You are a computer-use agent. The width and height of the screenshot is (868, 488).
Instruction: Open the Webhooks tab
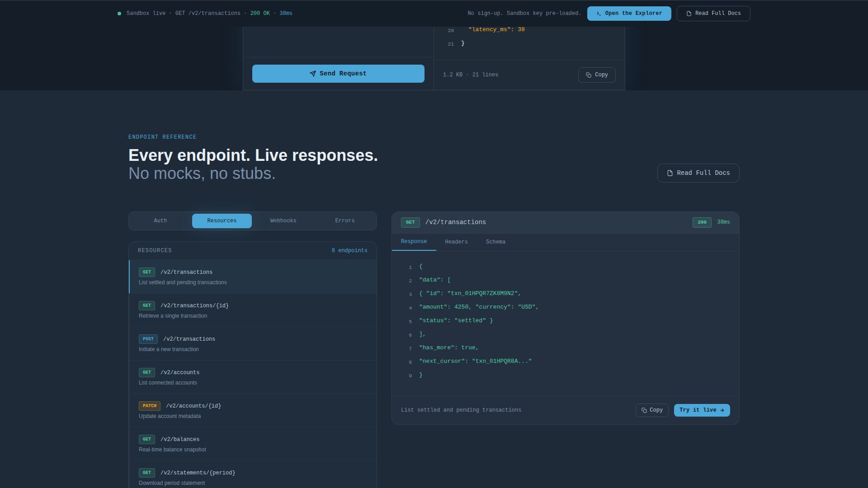(x=283, y=221)
